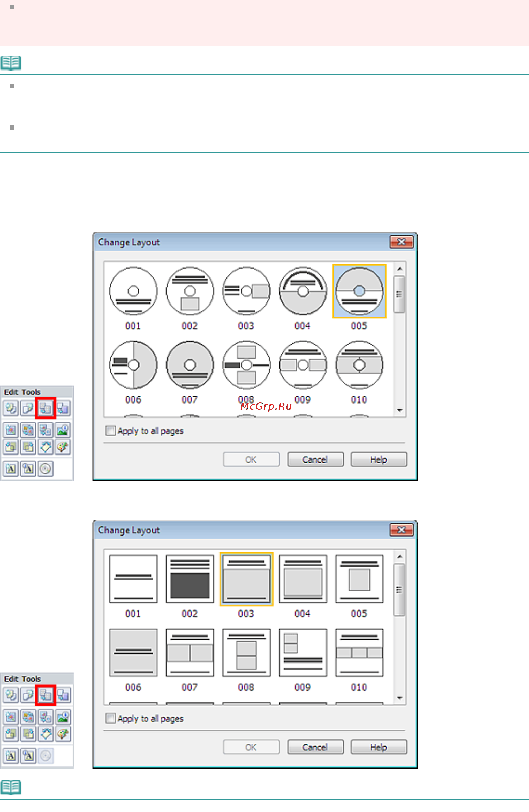
Task: Enable Apply to all pages in page layout dialog
Action: (x=110, y=718)
